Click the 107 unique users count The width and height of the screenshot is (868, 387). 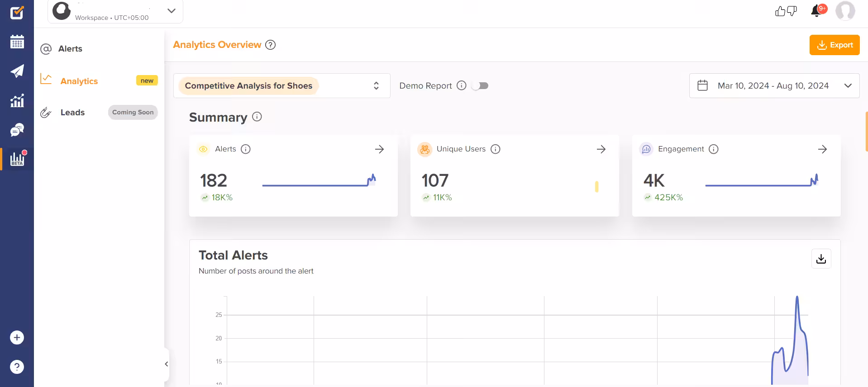pyautogui.click(x=435, y=180)
